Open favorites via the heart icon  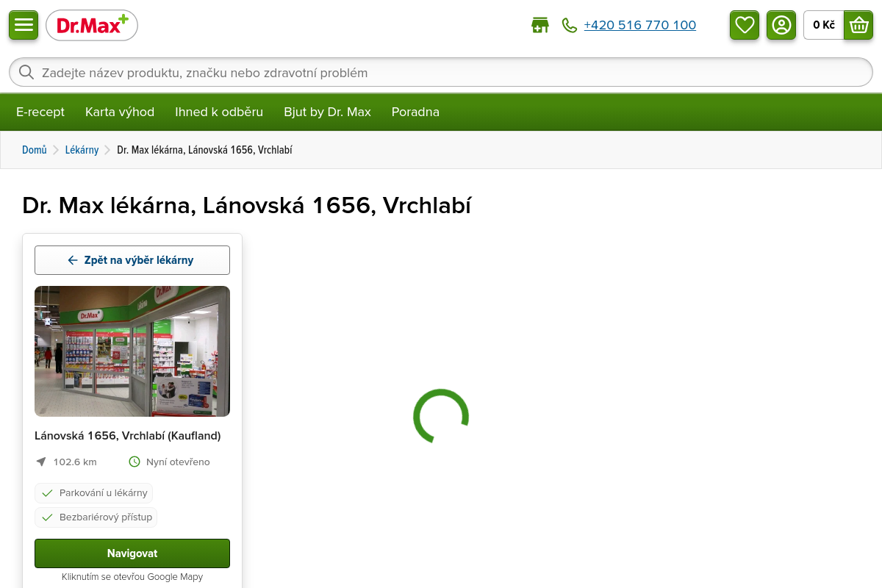coord(745,25)
